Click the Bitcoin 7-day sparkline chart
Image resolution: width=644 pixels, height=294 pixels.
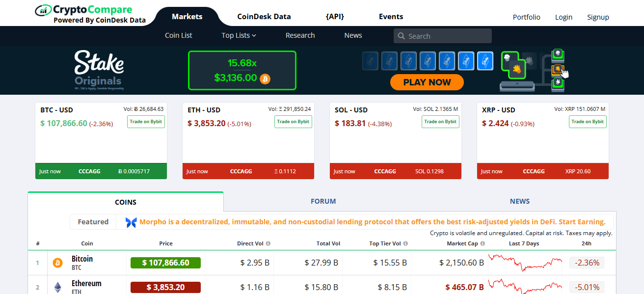tap(525, 263)
